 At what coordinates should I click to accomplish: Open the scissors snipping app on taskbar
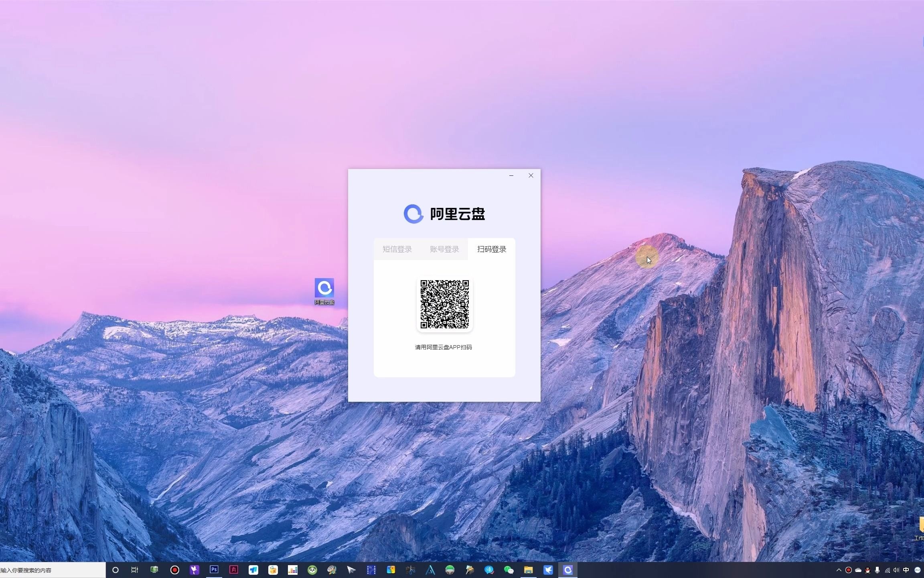coord(411,570)
